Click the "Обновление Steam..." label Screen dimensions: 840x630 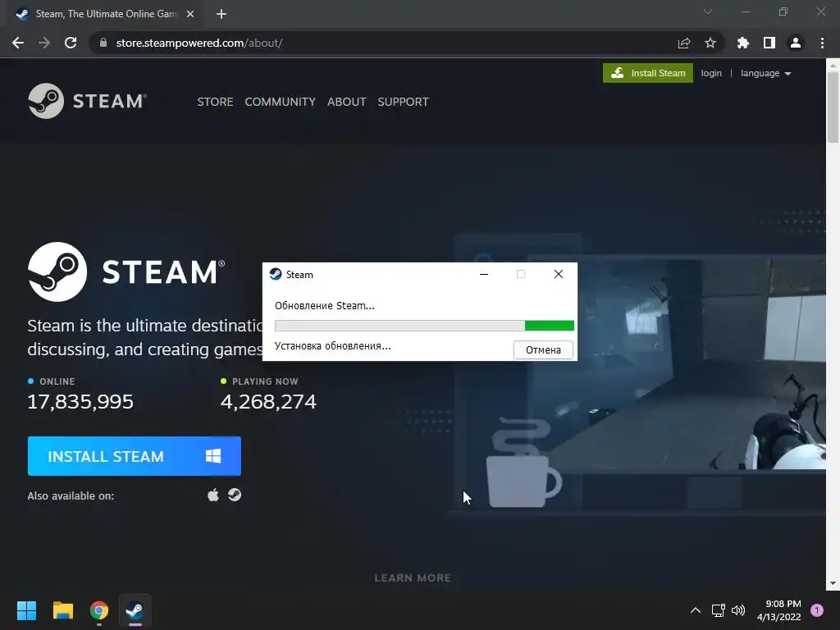[x=325, y=306]
